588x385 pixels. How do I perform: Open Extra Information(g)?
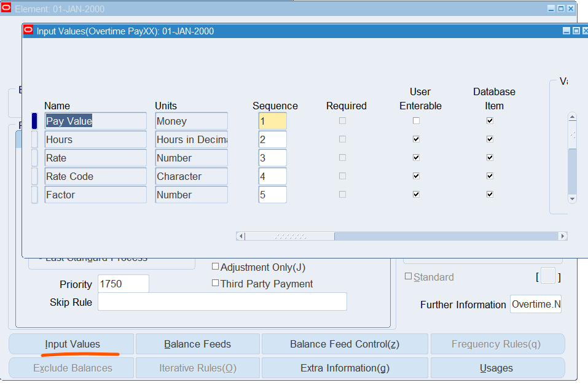click(x=345, y=368)
